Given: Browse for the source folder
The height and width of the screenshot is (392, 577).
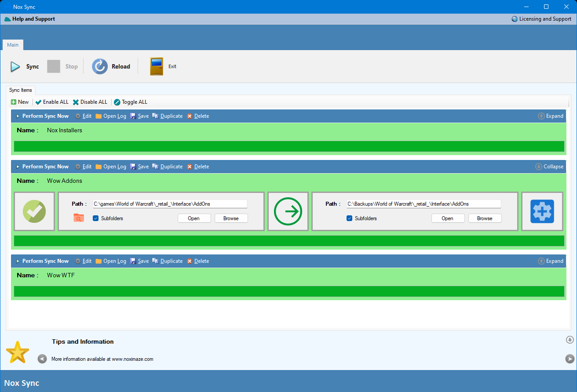Looking at the screenshot, I should (231, 218).
